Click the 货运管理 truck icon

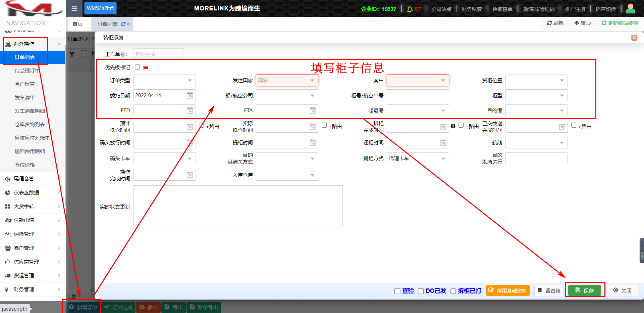pyautogui.click(x=8, y=276)
